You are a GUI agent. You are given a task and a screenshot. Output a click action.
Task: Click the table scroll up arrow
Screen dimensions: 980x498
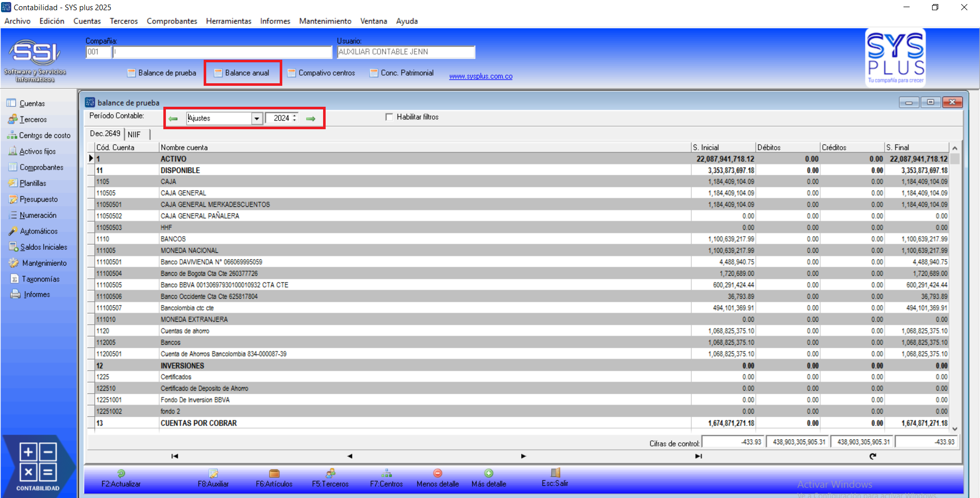[954, 148]
